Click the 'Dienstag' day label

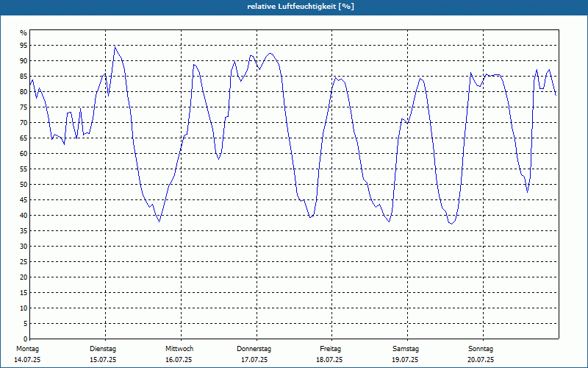pos(103,349)
